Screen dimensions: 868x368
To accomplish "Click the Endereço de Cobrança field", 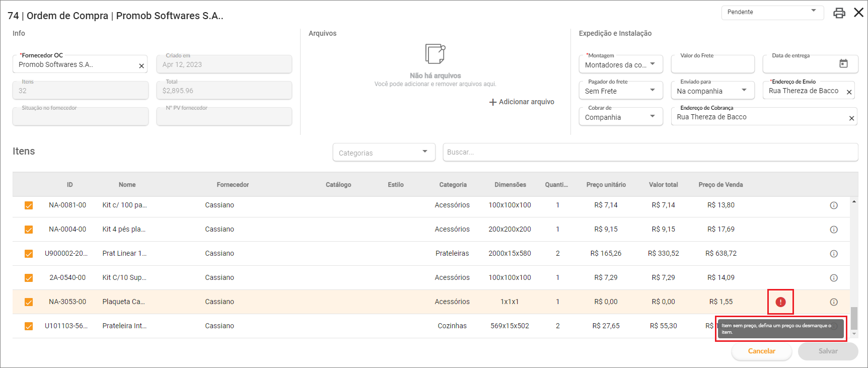I will [x=764, y=117].
